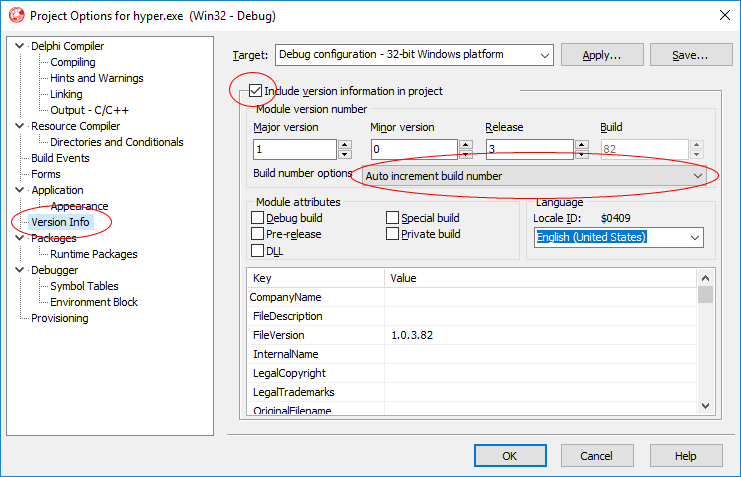Uncheck Include version information in project
This screenshot has width=741, height=477.
pos(256,92)
